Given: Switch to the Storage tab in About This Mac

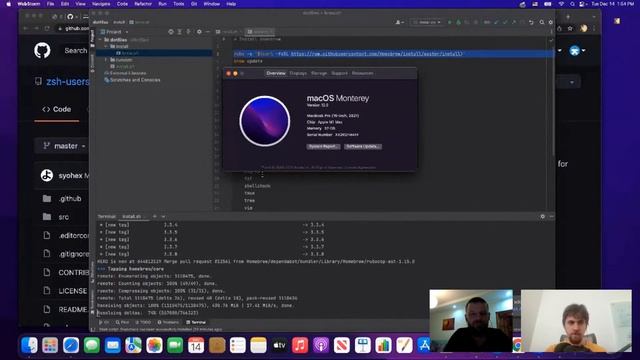Looking at the screenshot, I should (319, 73).
